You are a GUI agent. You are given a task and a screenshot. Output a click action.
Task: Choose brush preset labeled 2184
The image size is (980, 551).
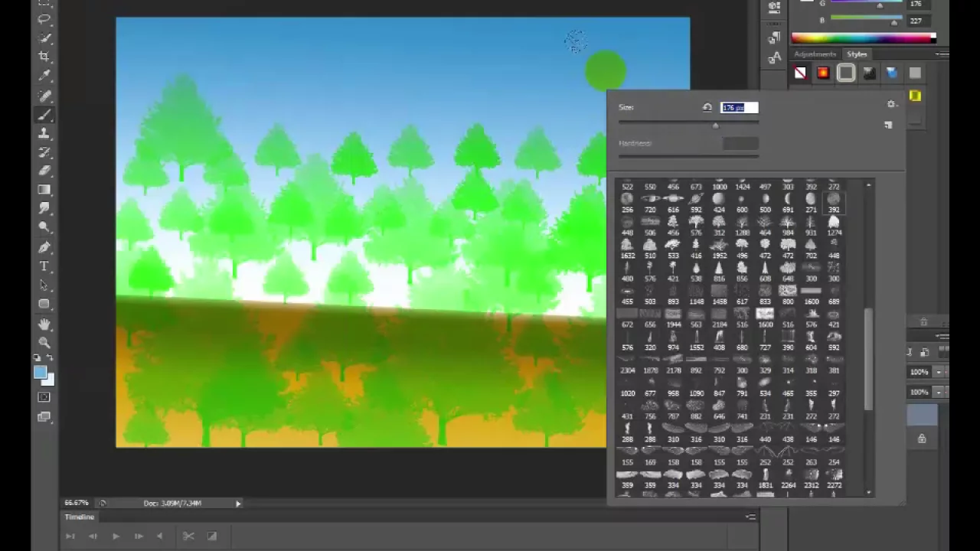(x=719, y=319)
